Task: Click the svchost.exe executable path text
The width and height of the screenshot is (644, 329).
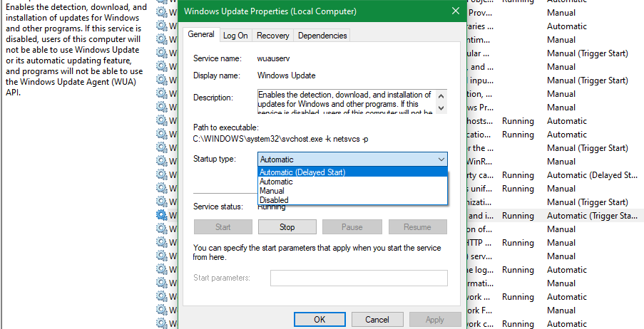Action: [280, 139]
